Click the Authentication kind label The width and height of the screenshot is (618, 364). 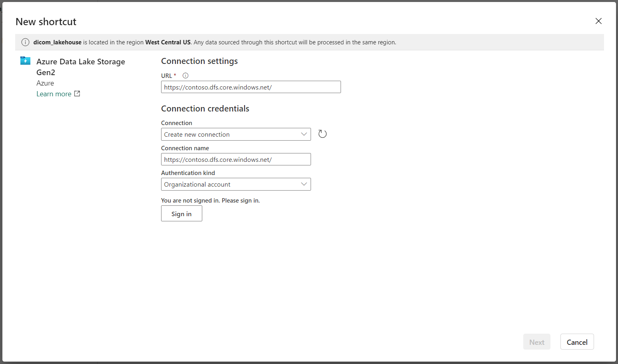[188, 173]
